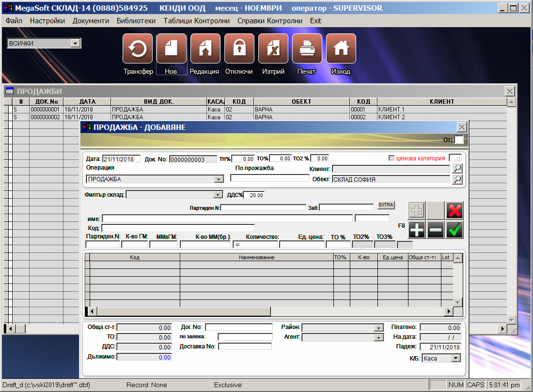Open the Филтър склад dropdown
The height and width of the screenshot is (392, 533).
pyautogui.click(x=218, y=195)
